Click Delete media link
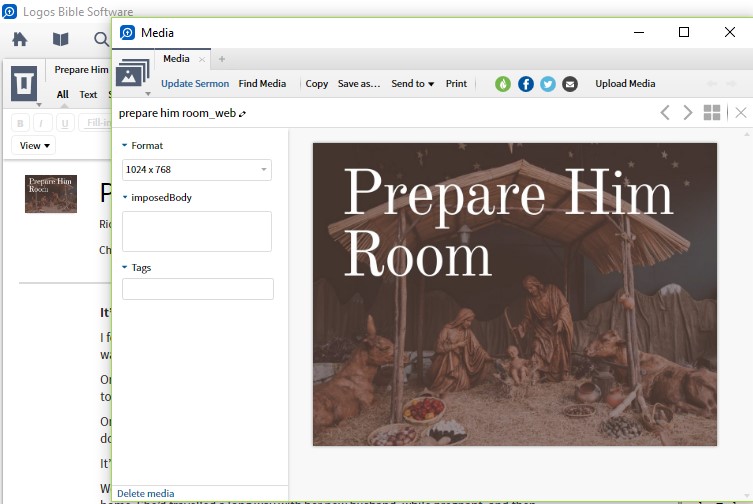Screen dimensions: 753x504 click(x=146, y=493)
